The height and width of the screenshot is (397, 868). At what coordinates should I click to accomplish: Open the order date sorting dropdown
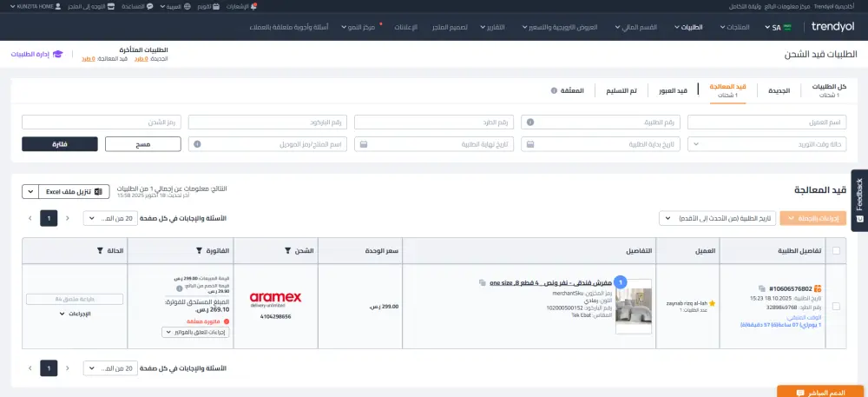tap(718, 218)
